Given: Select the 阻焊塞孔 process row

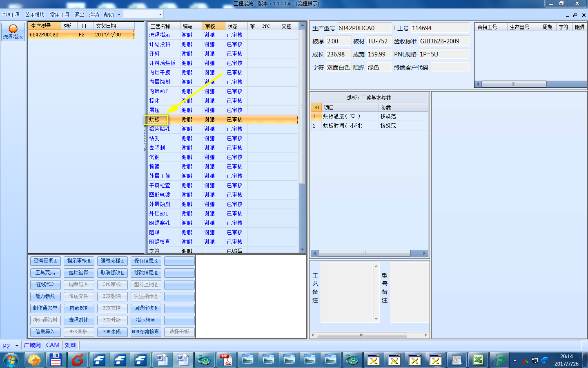Looking at the screenshot, I should [223, 223].
